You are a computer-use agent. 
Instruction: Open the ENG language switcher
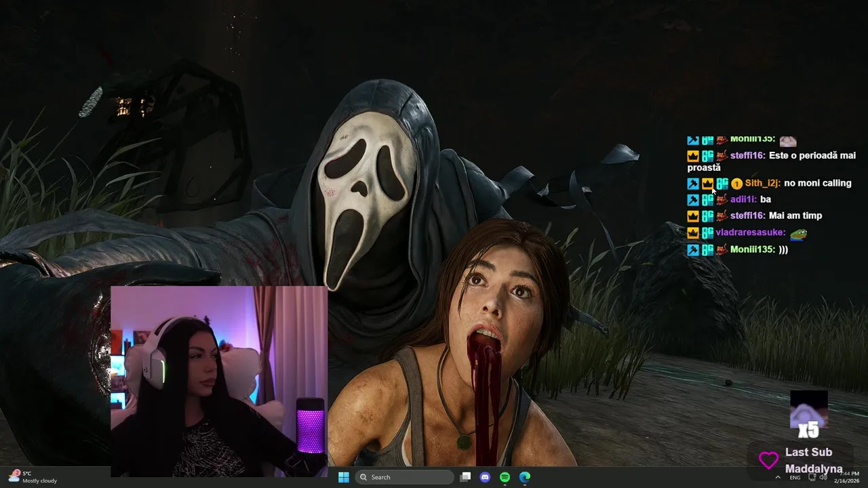coord(795,477)
